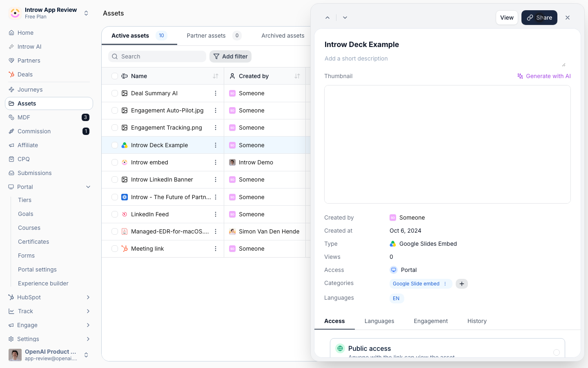Click the View button
The height and width of the screenshot is (368, 588).
tap(507, 18)
